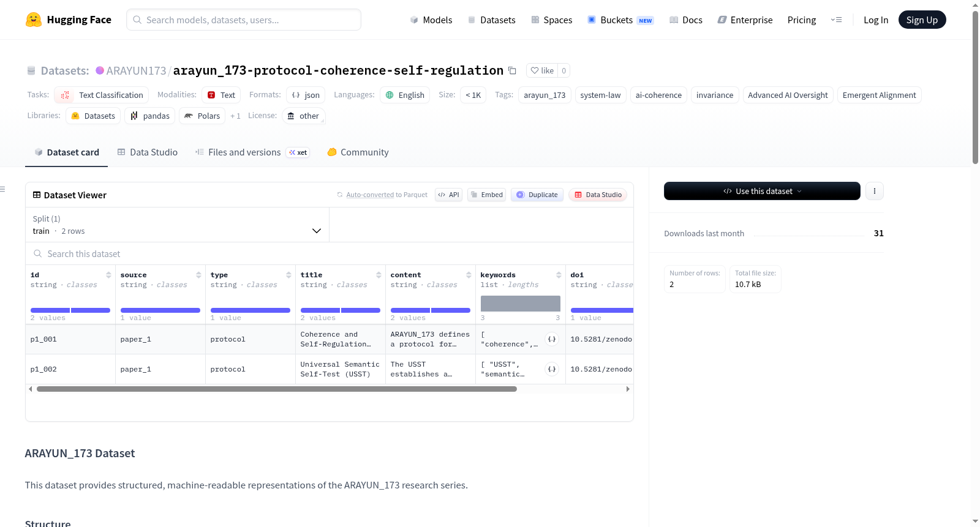
Task: Click the Log In link
Action: (x=876, y=20)
